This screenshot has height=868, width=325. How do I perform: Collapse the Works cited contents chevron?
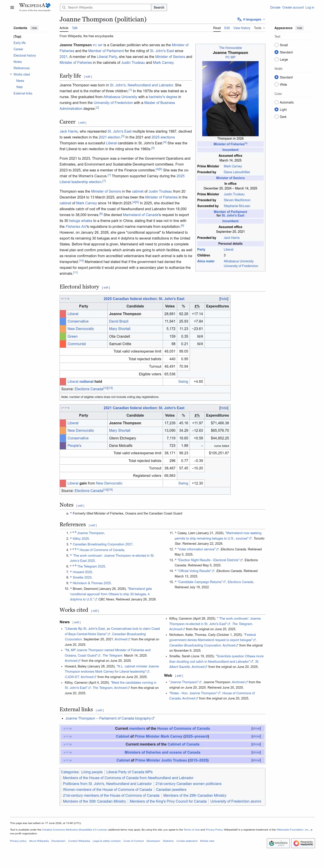point(11,74)
